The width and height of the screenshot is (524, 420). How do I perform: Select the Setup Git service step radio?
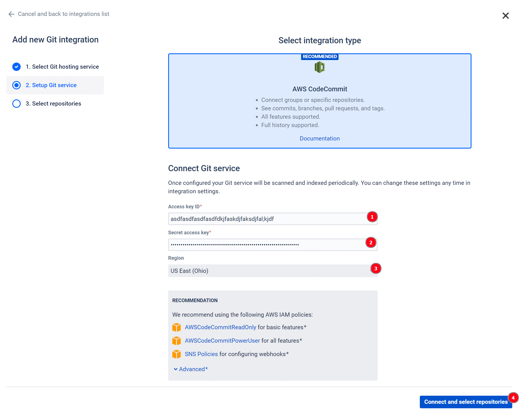tap(16, 85)
